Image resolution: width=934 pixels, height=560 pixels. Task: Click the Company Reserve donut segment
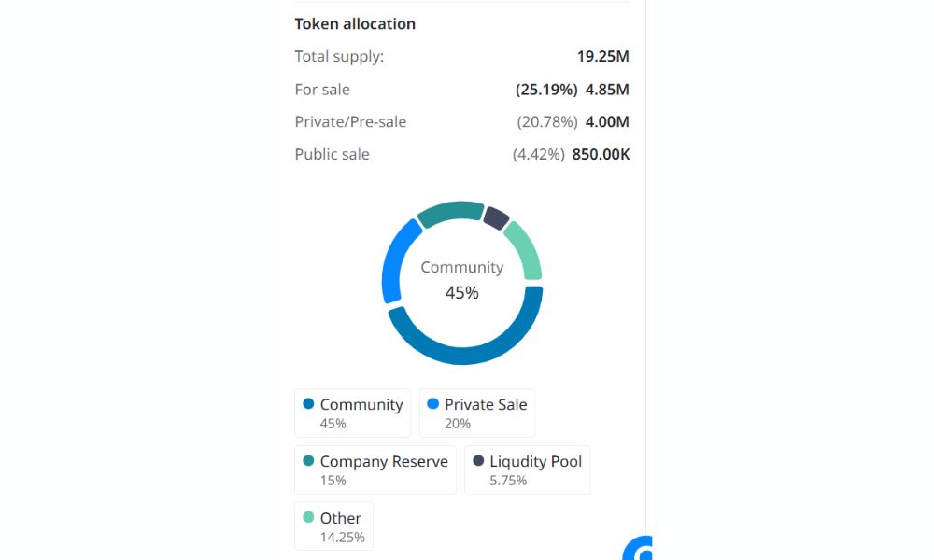tap(450, 213)
